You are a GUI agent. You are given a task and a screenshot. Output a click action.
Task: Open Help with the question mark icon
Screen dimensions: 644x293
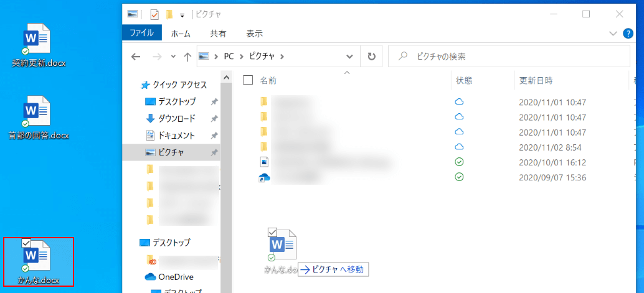coord(628,33)
